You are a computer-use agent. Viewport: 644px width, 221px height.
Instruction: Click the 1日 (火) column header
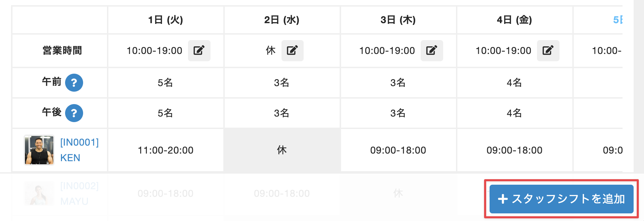coord(166,20)
